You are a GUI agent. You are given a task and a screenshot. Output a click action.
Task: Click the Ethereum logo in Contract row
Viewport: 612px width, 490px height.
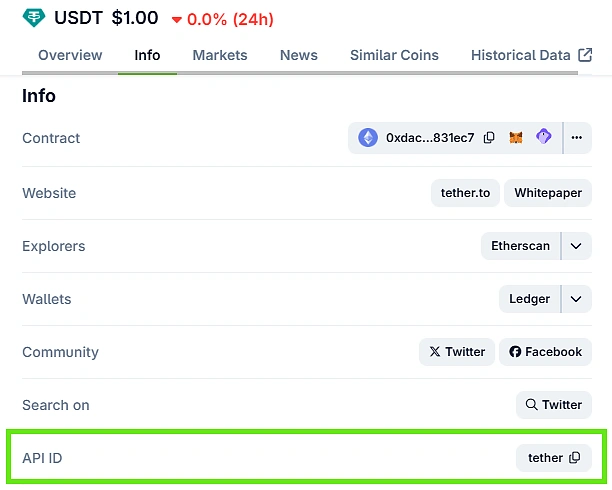[x=368, y=138]
